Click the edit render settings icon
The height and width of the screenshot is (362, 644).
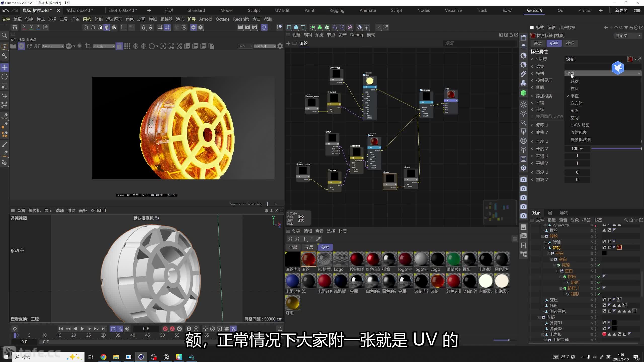(x=255, y=27)
